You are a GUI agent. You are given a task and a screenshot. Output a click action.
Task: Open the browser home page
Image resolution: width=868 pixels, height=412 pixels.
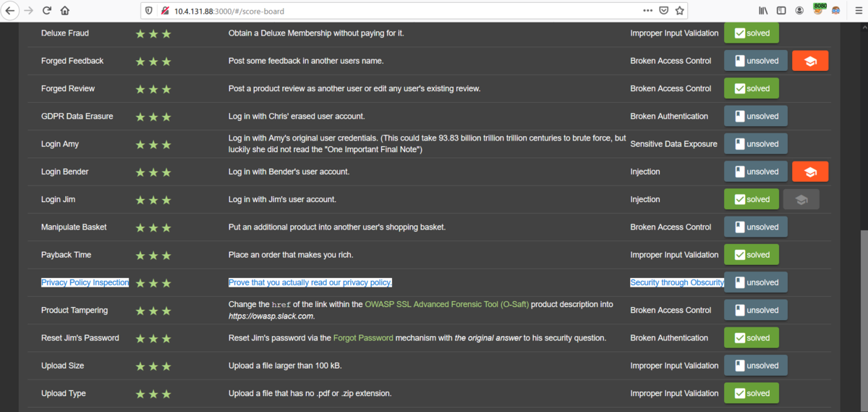(65, 11)
